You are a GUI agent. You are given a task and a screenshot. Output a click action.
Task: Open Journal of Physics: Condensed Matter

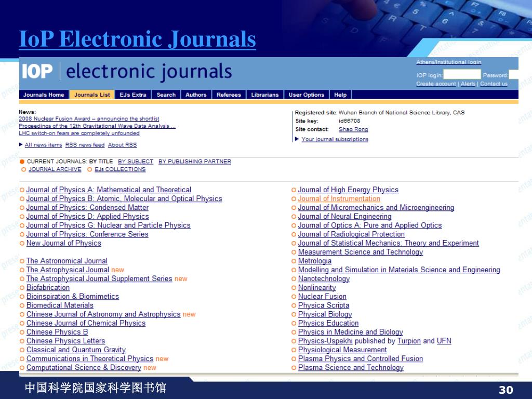point(87,207)
